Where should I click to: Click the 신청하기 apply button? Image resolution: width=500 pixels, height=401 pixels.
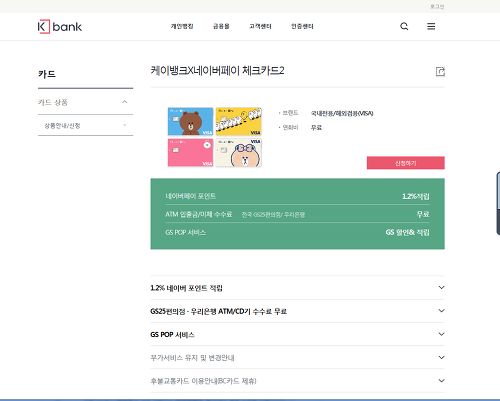(406, 163)
